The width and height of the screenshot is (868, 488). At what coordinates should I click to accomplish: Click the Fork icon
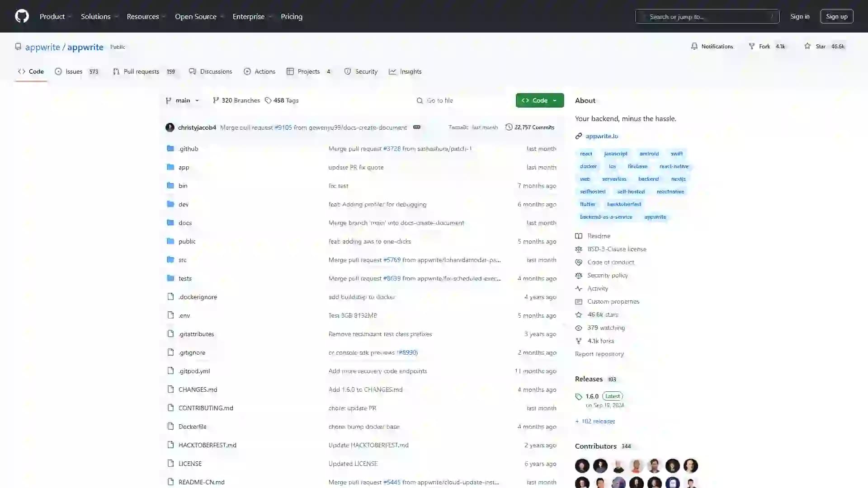click(752, 46)
